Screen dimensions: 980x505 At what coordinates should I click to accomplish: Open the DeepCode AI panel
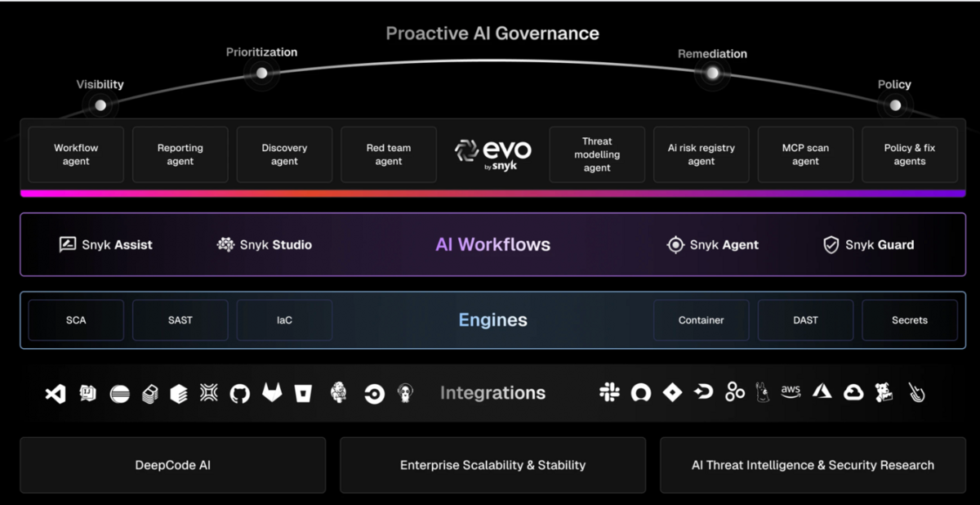[x=172, y=464]
